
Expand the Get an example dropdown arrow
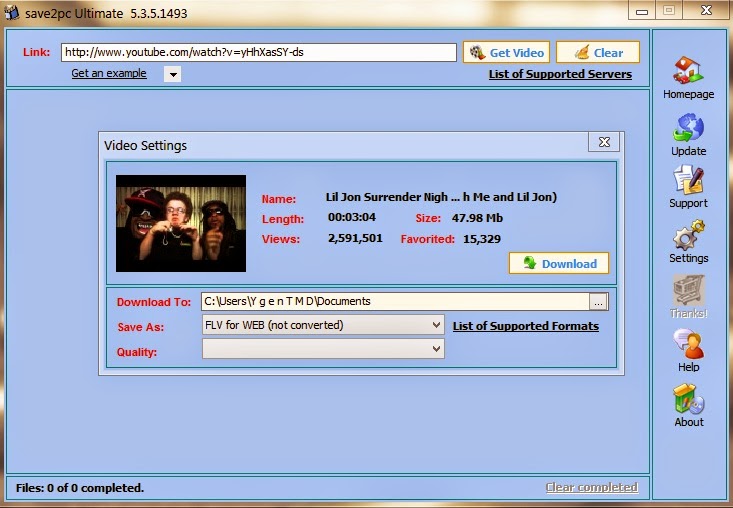[172, 74]
